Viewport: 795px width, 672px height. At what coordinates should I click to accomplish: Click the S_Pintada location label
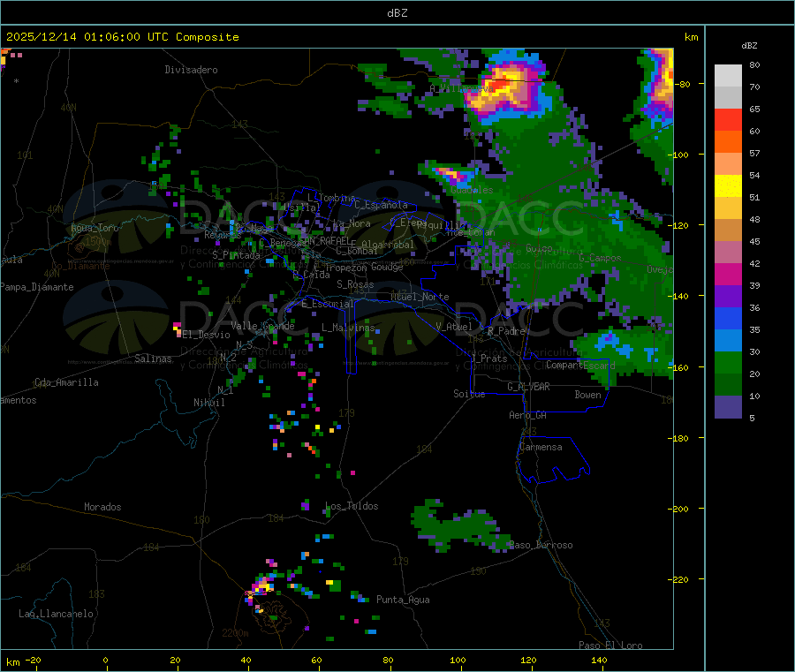[236, 255]
